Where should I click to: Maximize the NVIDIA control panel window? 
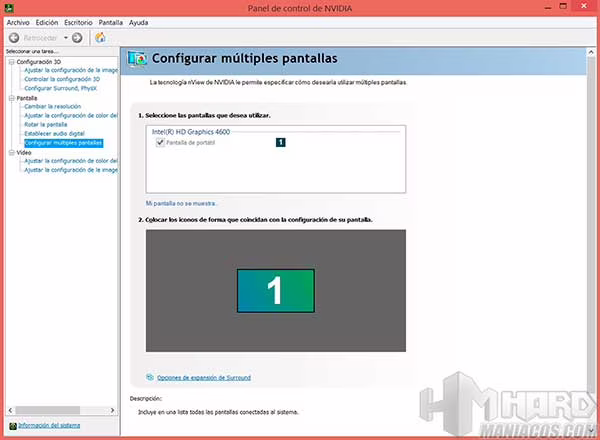(x=563, y=6)
